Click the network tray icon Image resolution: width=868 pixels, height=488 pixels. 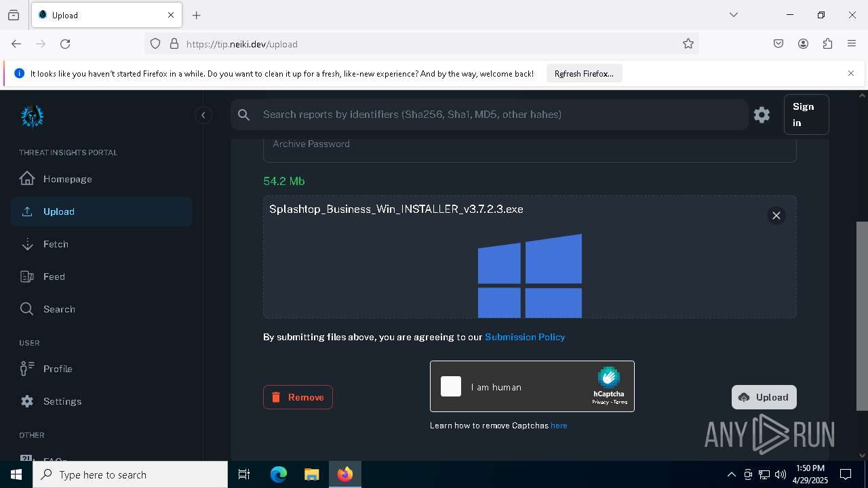tap(764, 474)
